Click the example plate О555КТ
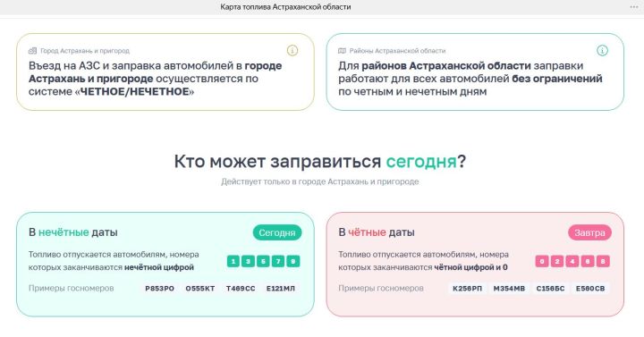Image resolution: width=644 pixels, height=337 pixels. [200, 289]
